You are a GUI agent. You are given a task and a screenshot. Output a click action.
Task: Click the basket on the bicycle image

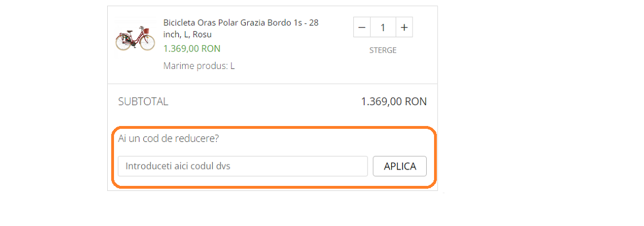pyautogui.click(x=146, y=32)
